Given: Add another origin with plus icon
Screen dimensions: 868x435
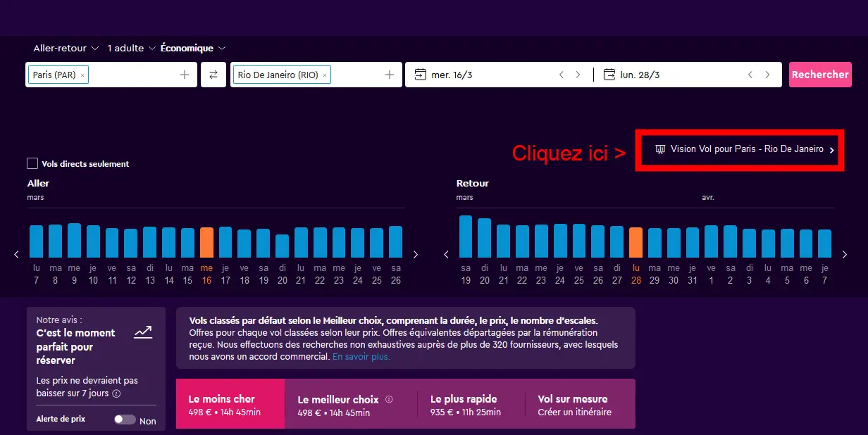Looking at the screenshot, I should (x=185, y=75).
